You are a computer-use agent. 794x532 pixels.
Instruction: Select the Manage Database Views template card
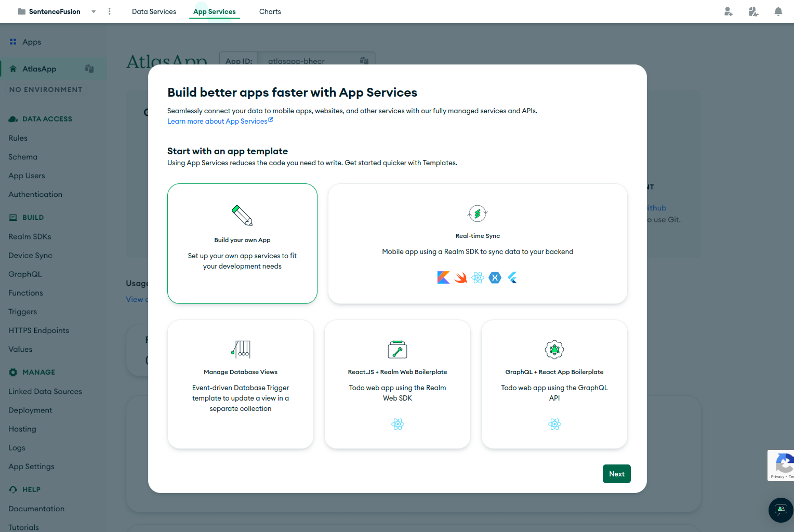pos(241,384)
